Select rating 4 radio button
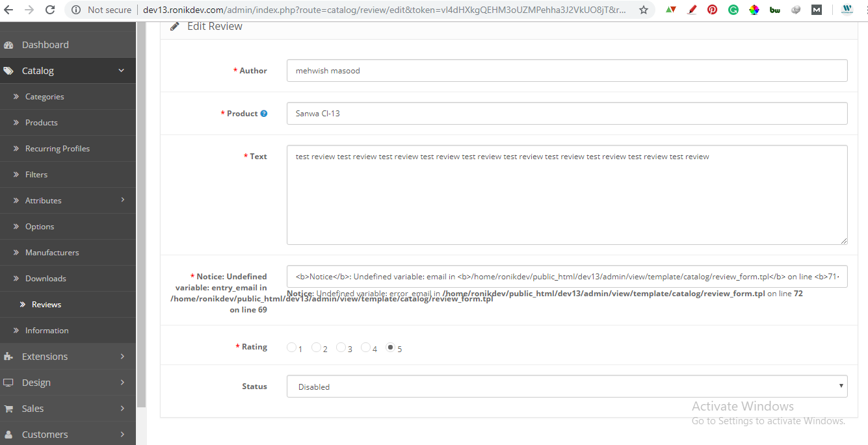 (365, 348)
